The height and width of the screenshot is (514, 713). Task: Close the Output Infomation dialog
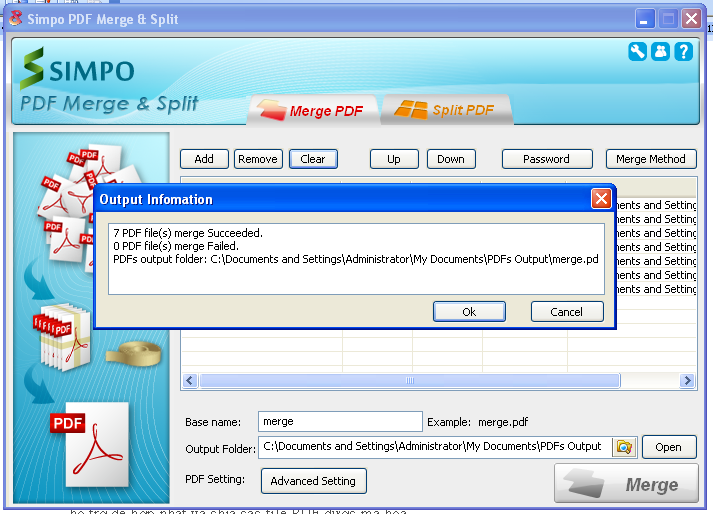coord(601,199)
